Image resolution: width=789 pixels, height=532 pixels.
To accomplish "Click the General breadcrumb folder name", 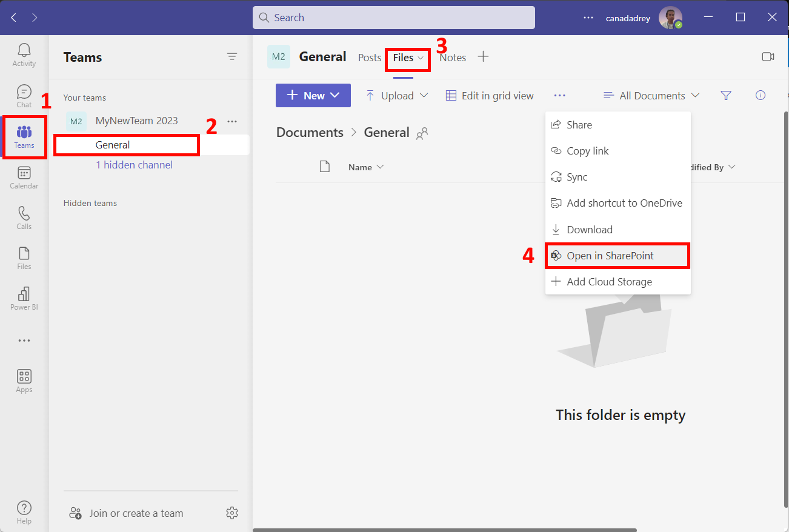I will tap(387, 133).
